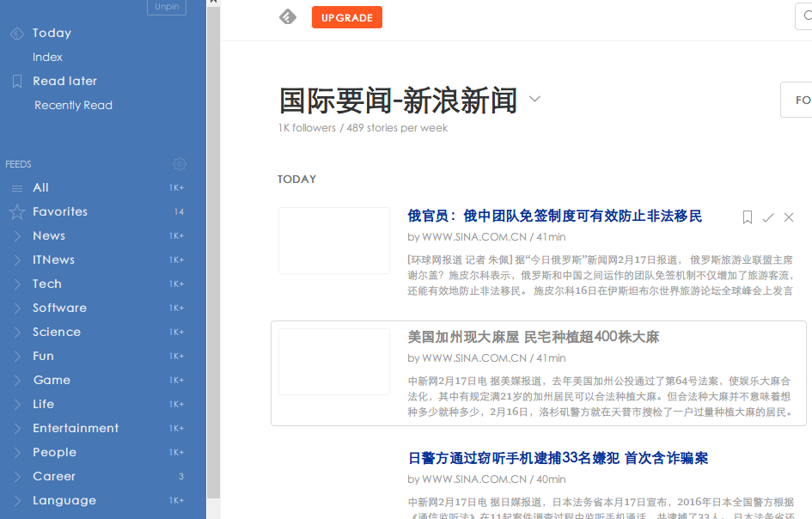812x519 pixels.
Task: Expand the Career category chevron
Action: pos(17,477)
